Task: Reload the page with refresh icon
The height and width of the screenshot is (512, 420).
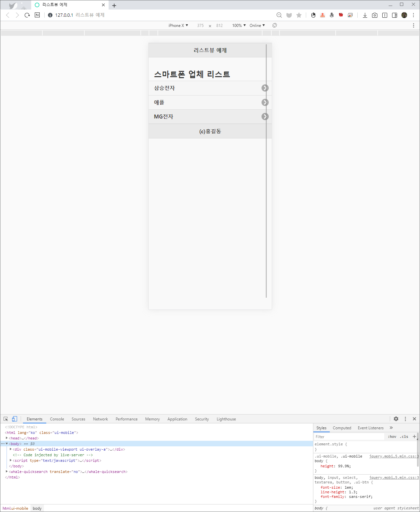Action: pyautogui.click(x=27, y=15)
